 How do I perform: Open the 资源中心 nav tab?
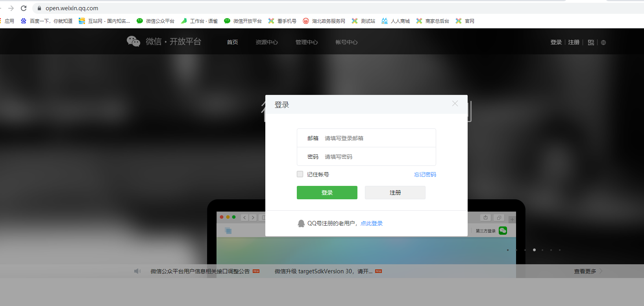point(266,42)
